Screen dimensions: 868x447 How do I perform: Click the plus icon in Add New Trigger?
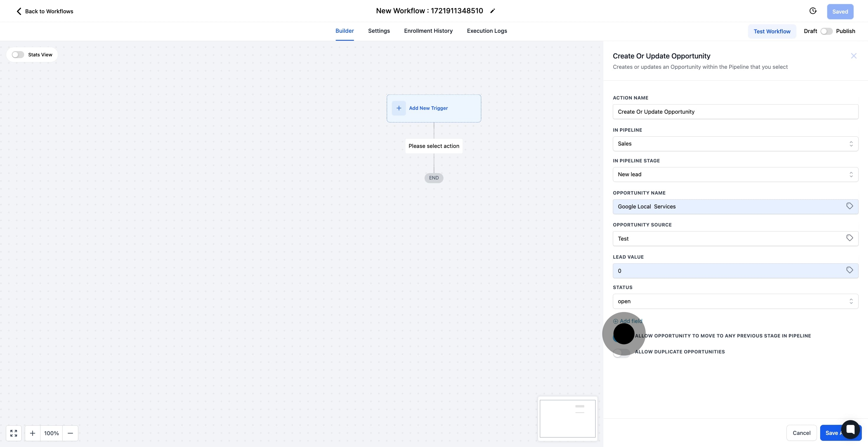(x=399, y=108)
